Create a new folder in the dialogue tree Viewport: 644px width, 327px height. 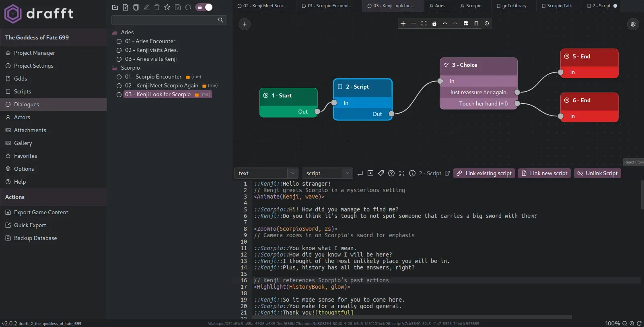coord(115,7)
